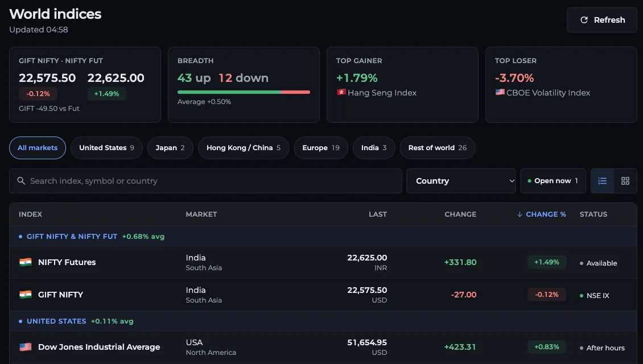Click India flag beside GIFT NIFTY
Viewport: 643px width, 364px height.
[x=26, y=295]
